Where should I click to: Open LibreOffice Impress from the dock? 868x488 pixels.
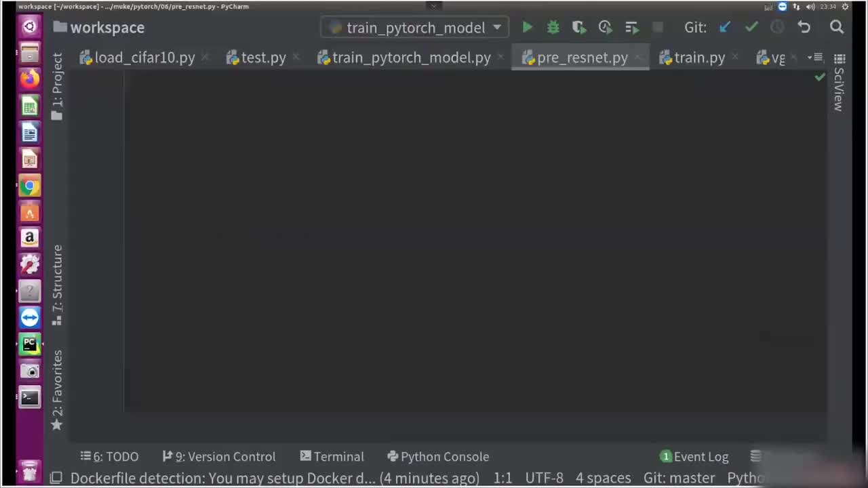click(29, 159)
